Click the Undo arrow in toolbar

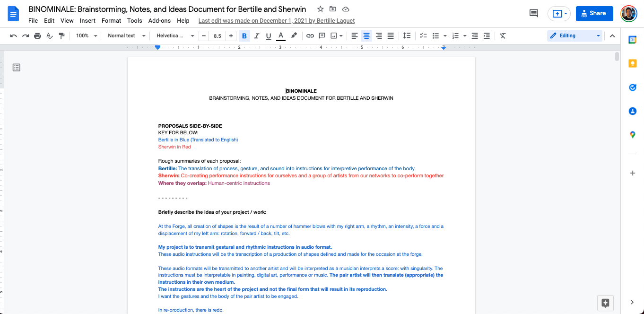(x=13, y=36)
